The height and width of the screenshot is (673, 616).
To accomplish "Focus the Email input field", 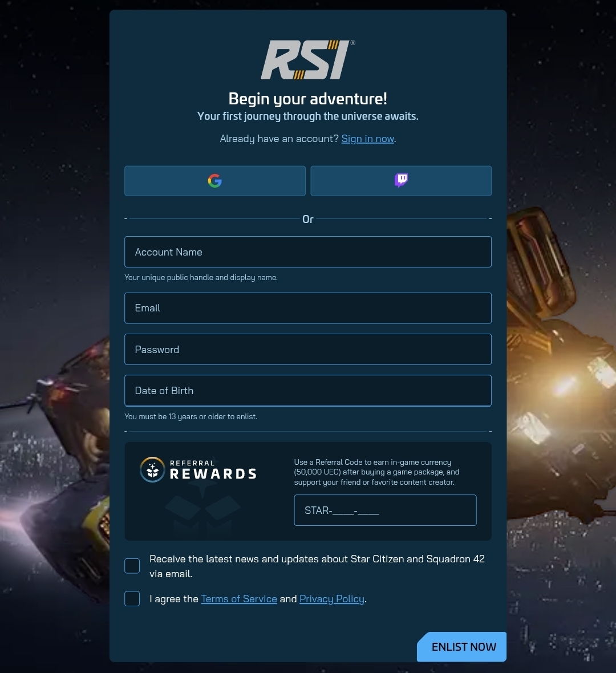I will (308, 308).
